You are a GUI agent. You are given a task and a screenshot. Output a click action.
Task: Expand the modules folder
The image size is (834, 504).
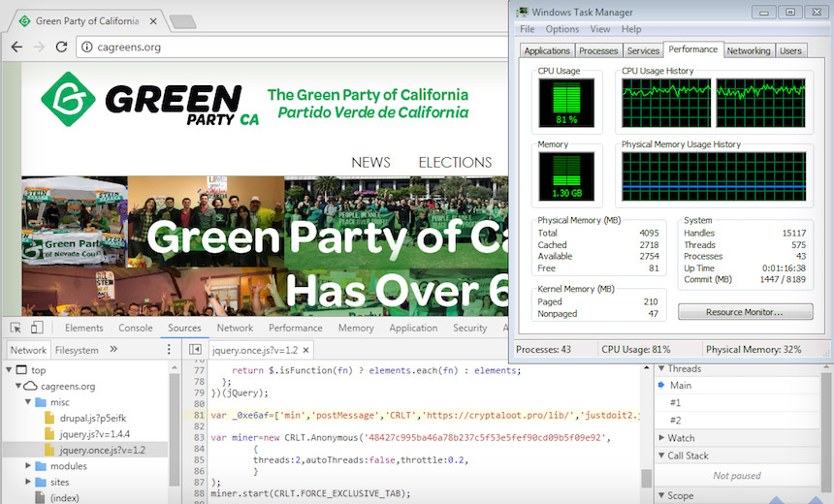click(x=28, y=466)
